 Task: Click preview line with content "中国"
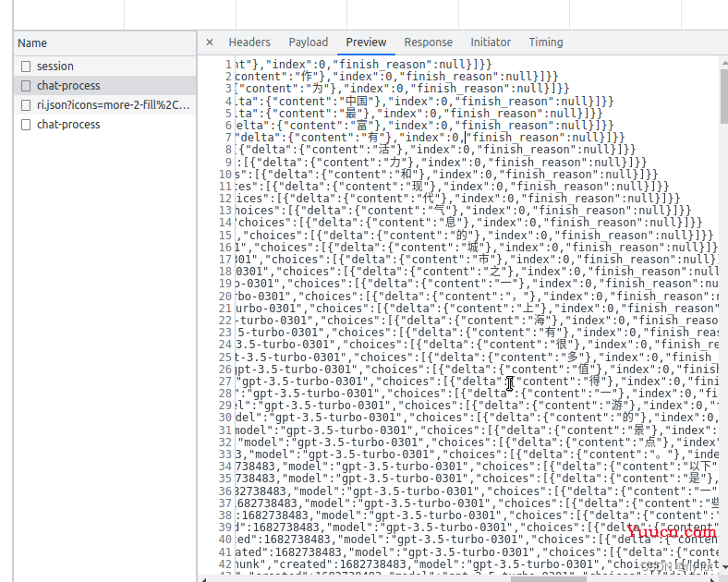click(x=424, y=102)
